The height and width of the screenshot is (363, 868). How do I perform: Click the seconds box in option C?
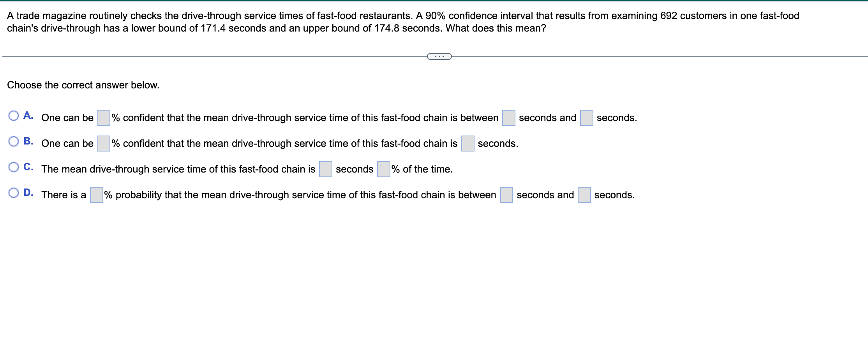325,168
